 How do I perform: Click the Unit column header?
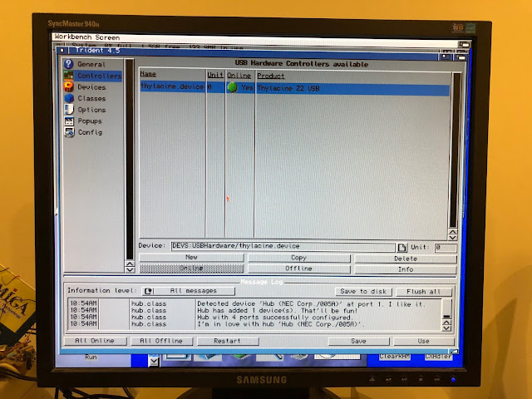click(x=215, y=75)
